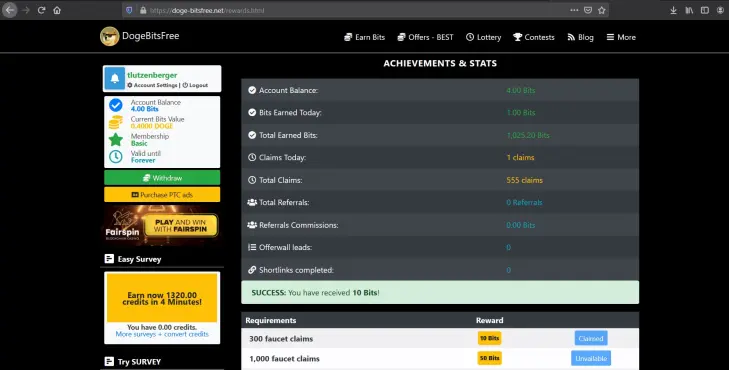Expand the More navigation menu
This screenshot has height=370, width=729.
(621, 37)
